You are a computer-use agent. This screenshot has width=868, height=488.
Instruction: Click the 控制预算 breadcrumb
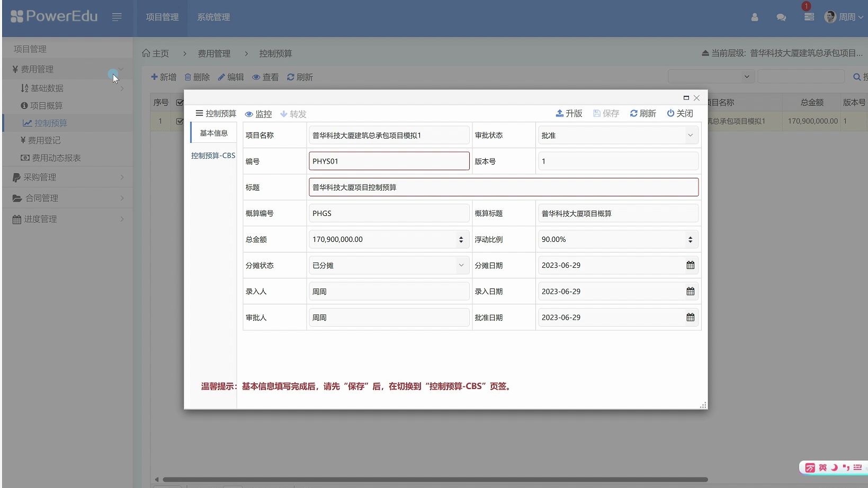coord(275,53)
